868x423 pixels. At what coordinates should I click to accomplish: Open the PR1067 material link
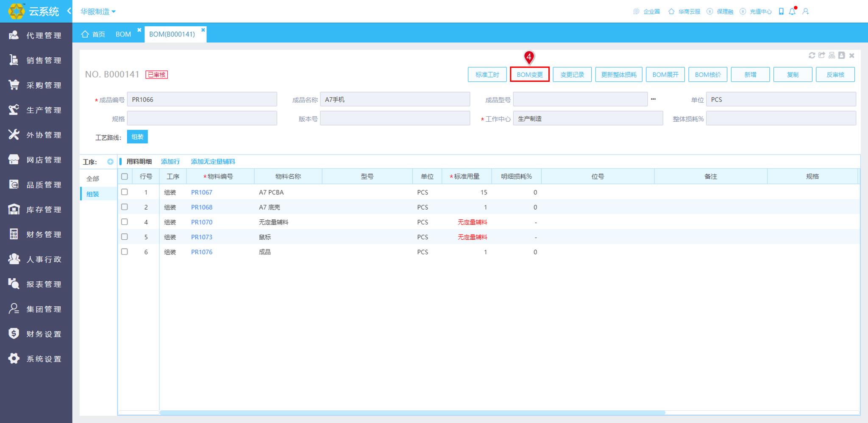click(x=202, y=192)
